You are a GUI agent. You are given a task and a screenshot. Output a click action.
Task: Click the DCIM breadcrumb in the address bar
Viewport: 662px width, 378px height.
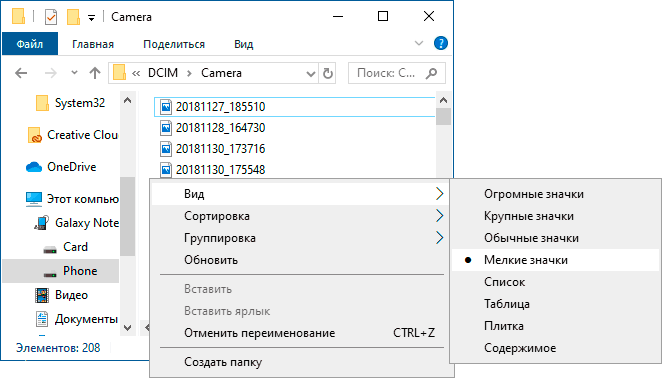(x=163, y=73)
